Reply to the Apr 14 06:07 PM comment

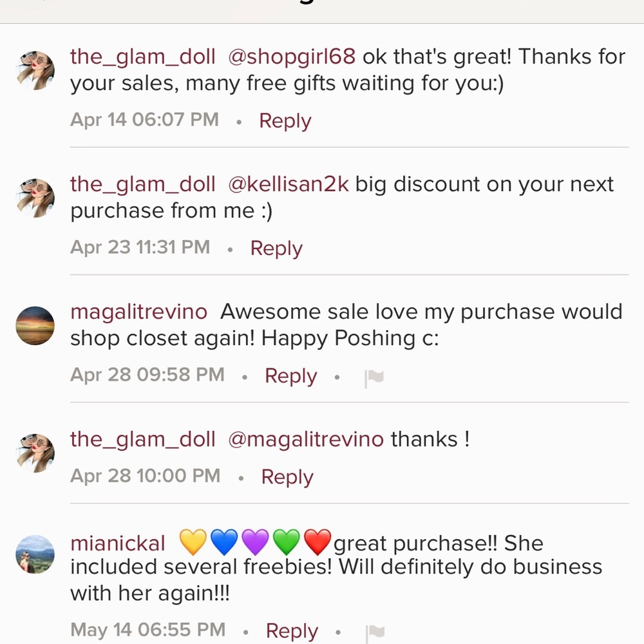pyautogui.click(x=285, y=120)
